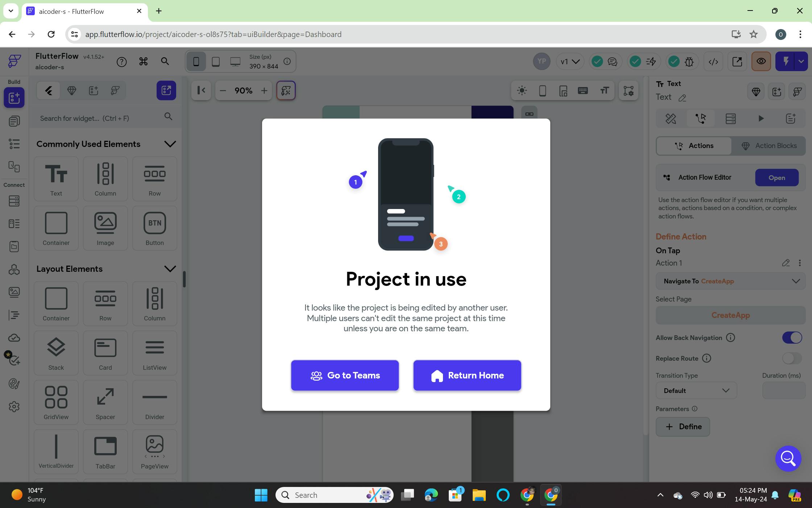The height and width of the screenshot is (508, 812).
Task: Select the Stack layout widget
Action: pos(56,353)
